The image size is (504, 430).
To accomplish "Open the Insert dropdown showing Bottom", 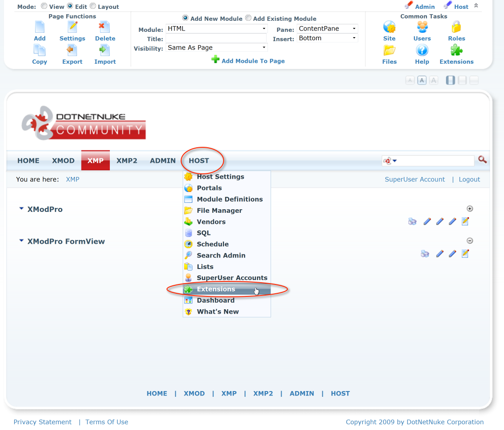I will tap(327, 38).
